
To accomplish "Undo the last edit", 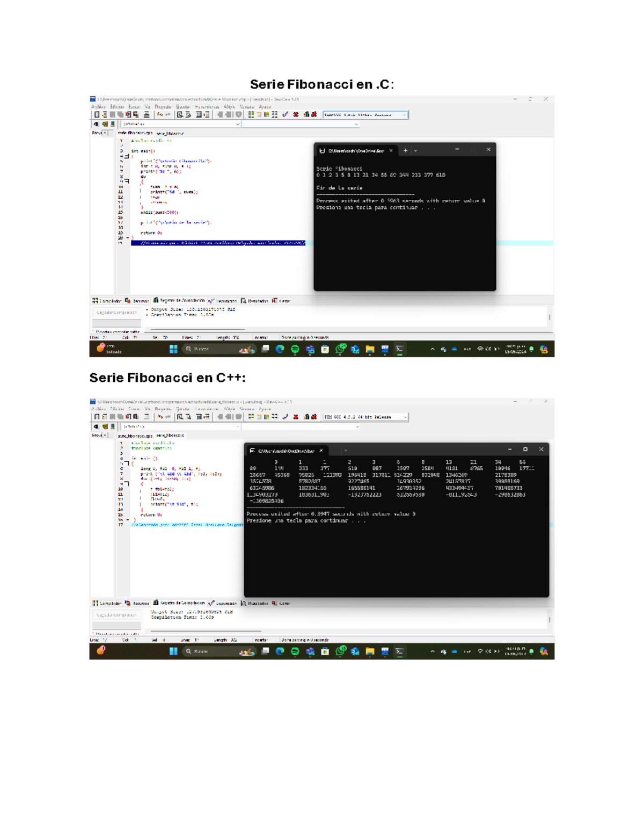I will click(160, 114).
